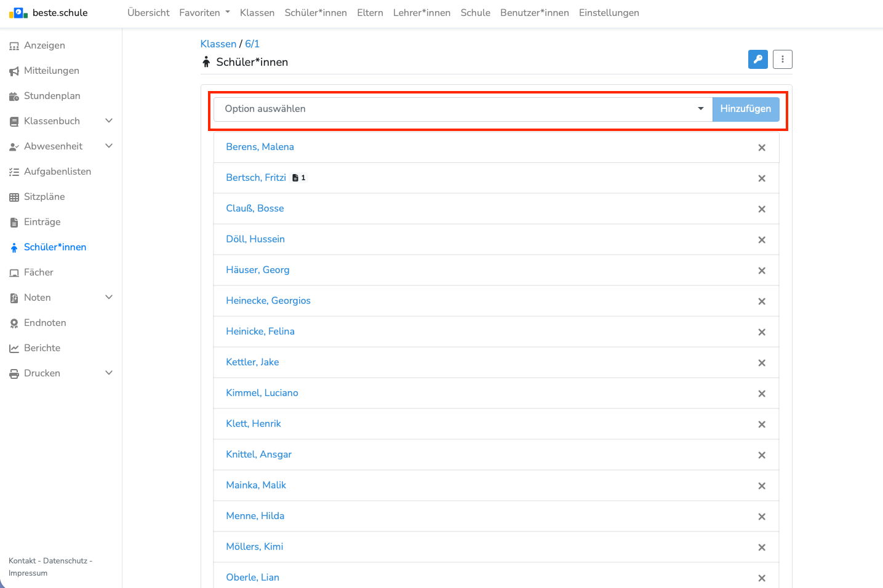883x588 pixels.
Task: Remove Berens, Malena using the X icon
Action: (x=761, y=148)
